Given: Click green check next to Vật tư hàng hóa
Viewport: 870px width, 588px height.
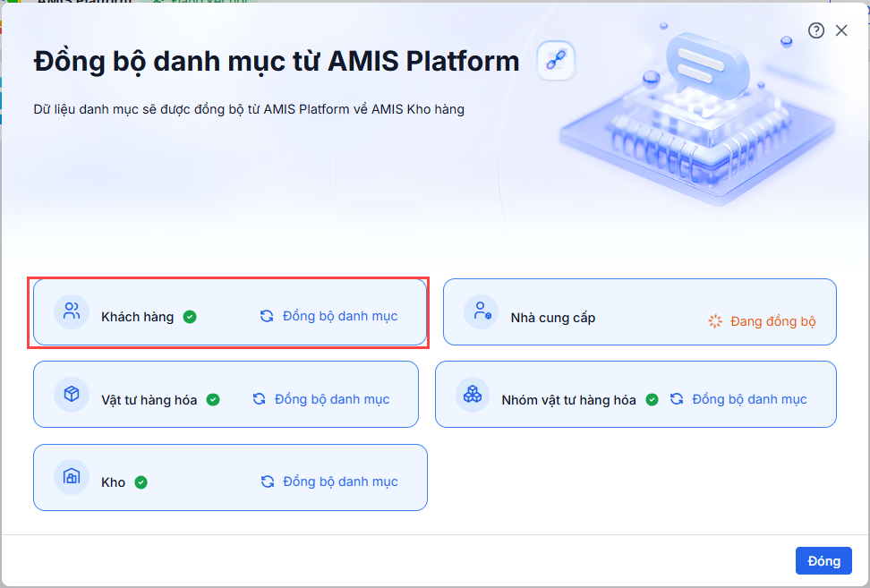Looking at the screenshot, I should pyautogui.click(x=213, y=399).
